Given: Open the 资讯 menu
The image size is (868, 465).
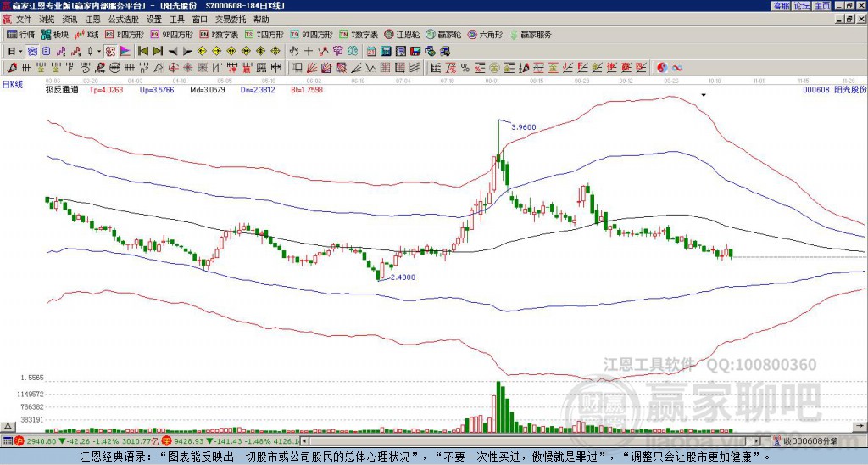Looking at the screenshot, I should [x=70, y=20].
